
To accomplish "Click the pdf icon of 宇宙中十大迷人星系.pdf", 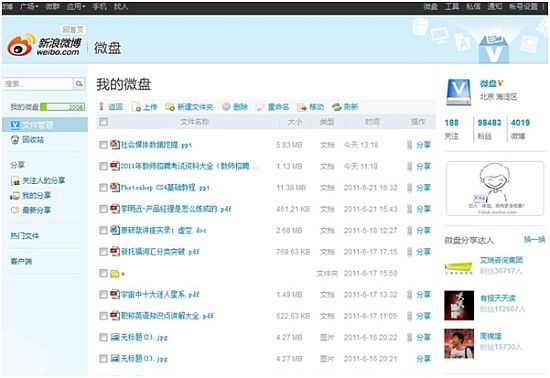I will click(x=115, y=294).
